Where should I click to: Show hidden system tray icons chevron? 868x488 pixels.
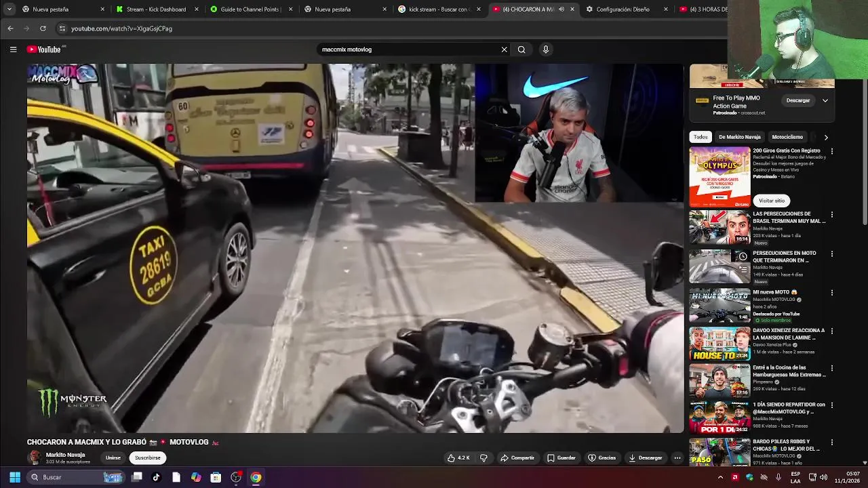click(x=720, y=477)
